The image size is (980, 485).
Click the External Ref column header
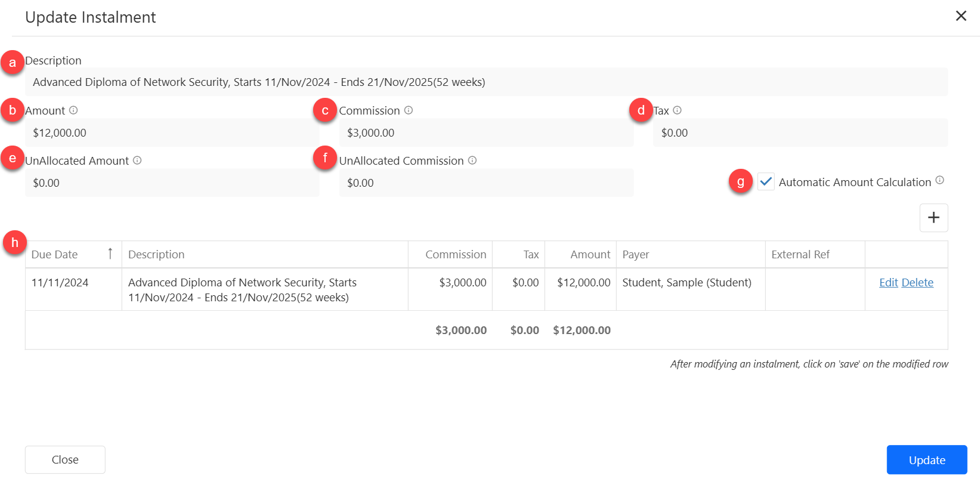pyautogui.click(x=800, y=255)
